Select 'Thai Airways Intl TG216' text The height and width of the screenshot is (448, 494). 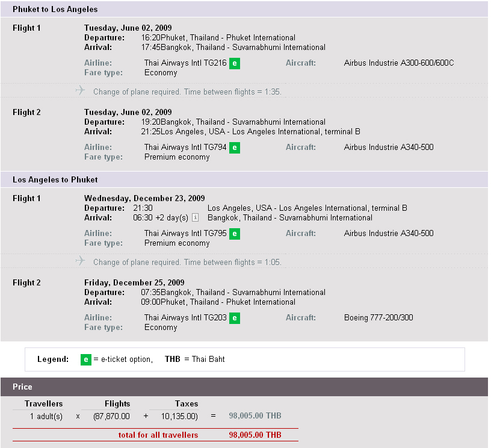coord(185,63)
